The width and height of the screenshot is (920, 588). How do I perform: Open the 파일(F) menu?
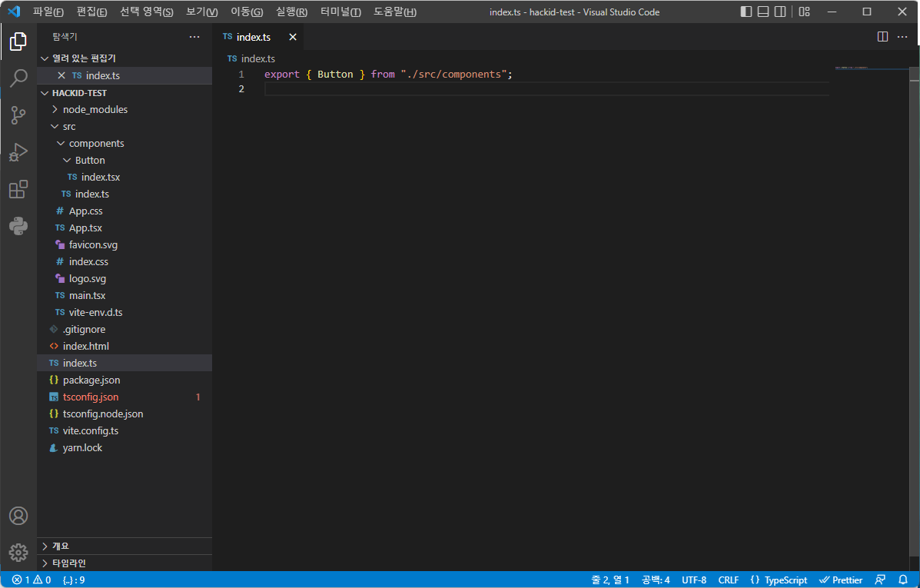[48, 12]
